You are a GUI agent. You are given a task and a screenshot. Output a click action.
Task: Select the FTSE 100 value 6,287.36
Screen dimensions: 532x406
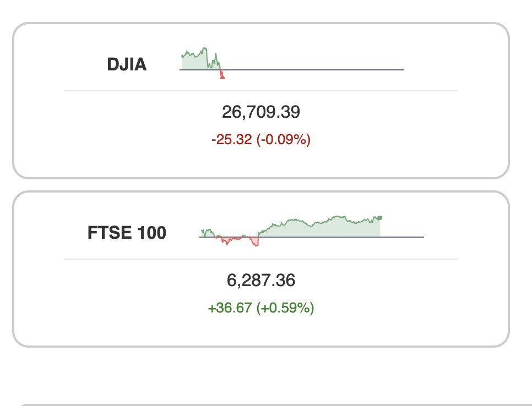tap(260, 281)
